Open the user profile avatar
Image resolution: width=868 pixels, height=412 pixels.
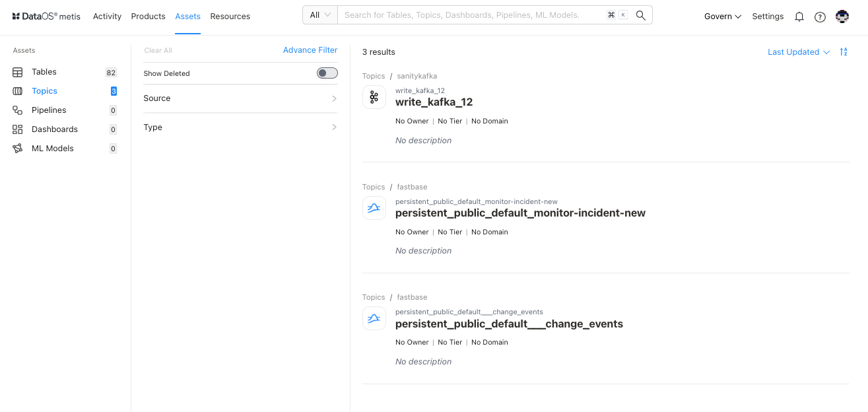tap(842, 17)
